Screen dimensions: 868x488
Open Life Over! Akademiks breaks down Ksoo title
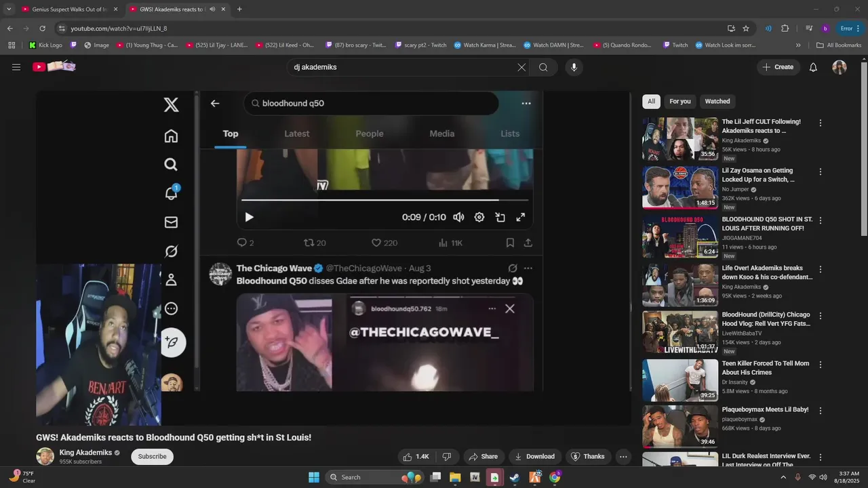tap(767, 272)
